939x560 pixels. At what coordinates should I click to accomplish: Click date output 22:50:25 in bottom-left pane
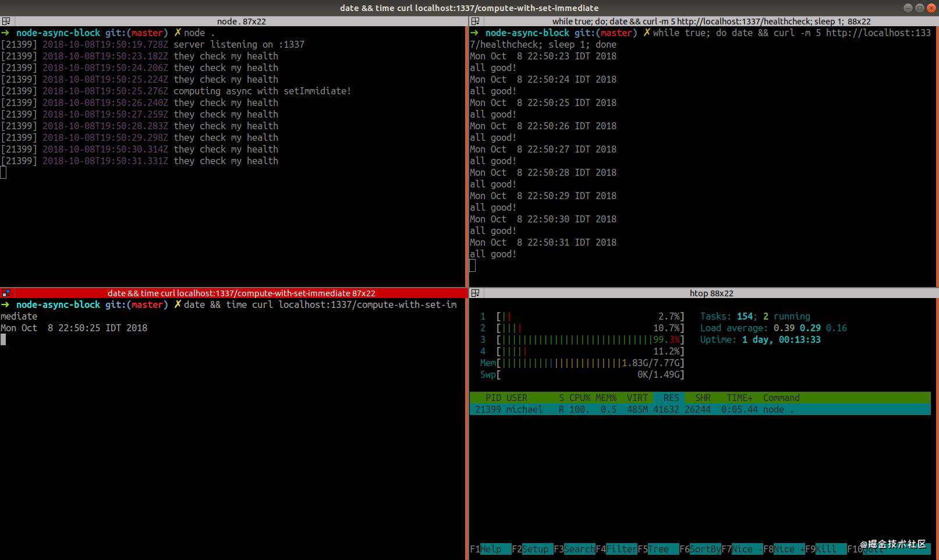(x=74, y=328)
